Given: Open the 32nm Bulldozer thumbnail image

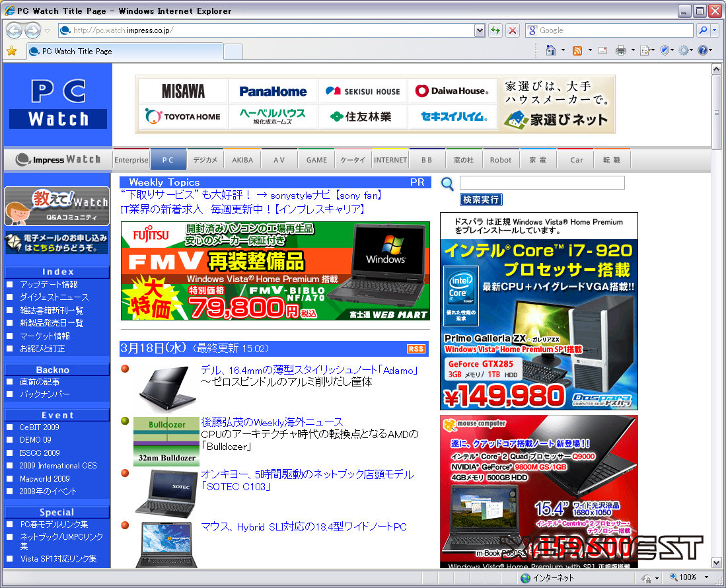Looking at the screenshot, I should pyautogui.click(x=166, y=441).
